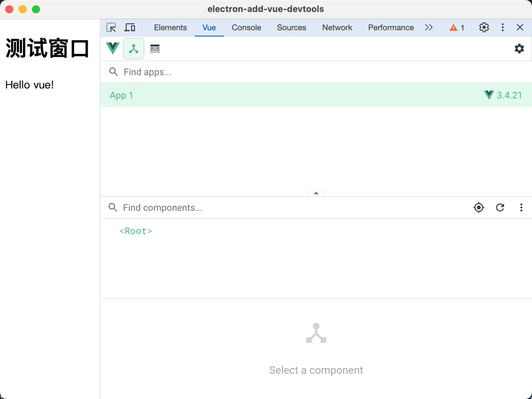The height and width of the screenshot is (399, 532).
Task: Click the select component in page target icon
Action: tap(479, 207)
